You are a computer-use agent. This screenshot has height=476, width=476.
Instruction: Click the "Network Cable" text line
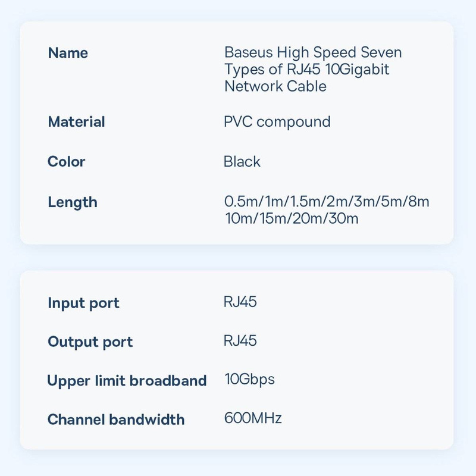[x=275, y=86]
